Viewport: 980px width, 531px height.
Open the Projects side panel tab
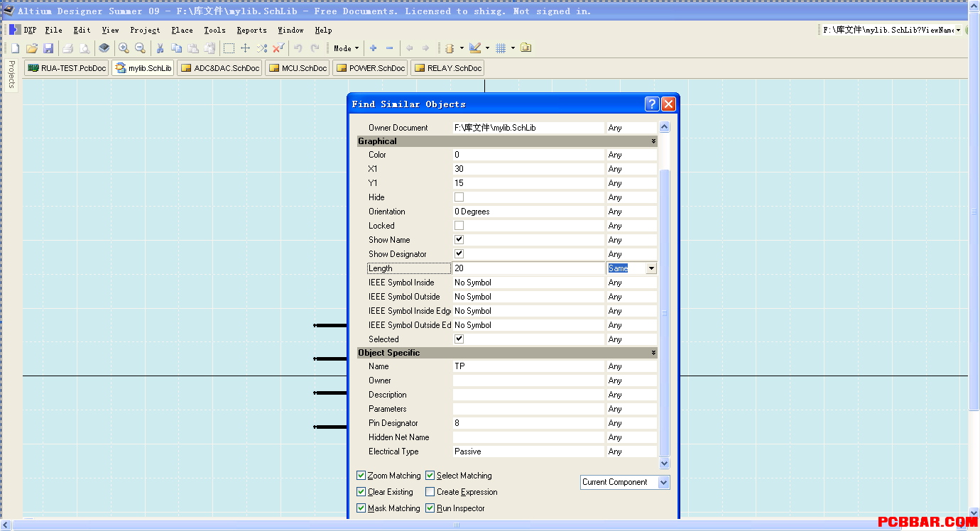pos(11,74)
